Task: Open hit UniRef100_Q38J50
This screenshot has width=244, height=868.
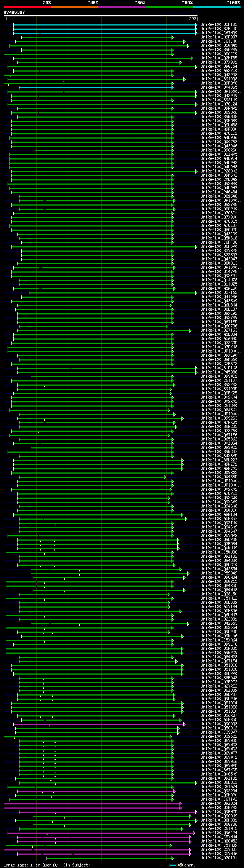Action: (219, 594)
